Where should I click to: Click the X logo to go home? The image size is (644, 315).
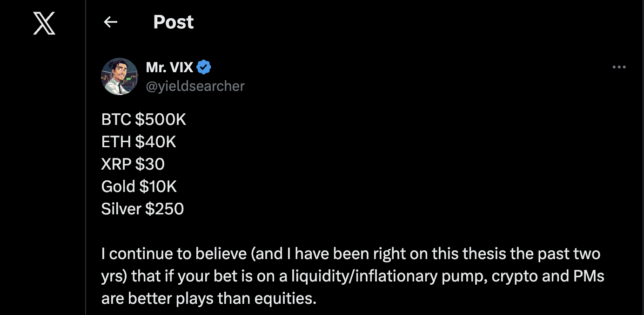pyautogui.click(x=44, y=23)
